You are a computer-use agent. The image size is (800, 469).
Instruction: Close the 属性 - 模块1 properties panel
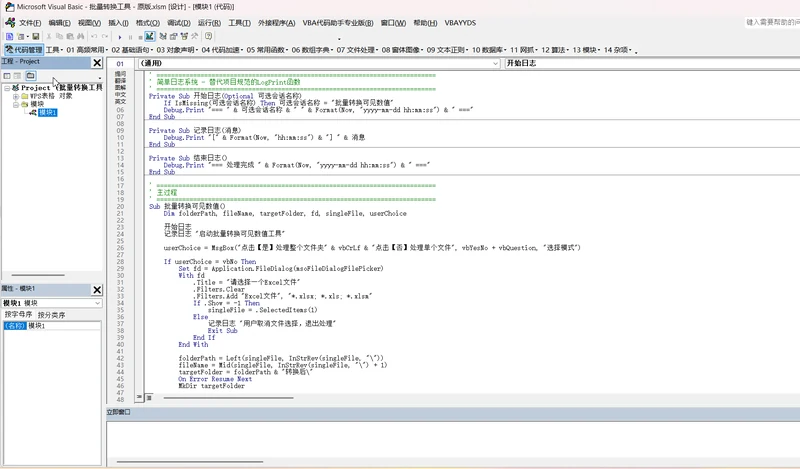pos(97,290)
